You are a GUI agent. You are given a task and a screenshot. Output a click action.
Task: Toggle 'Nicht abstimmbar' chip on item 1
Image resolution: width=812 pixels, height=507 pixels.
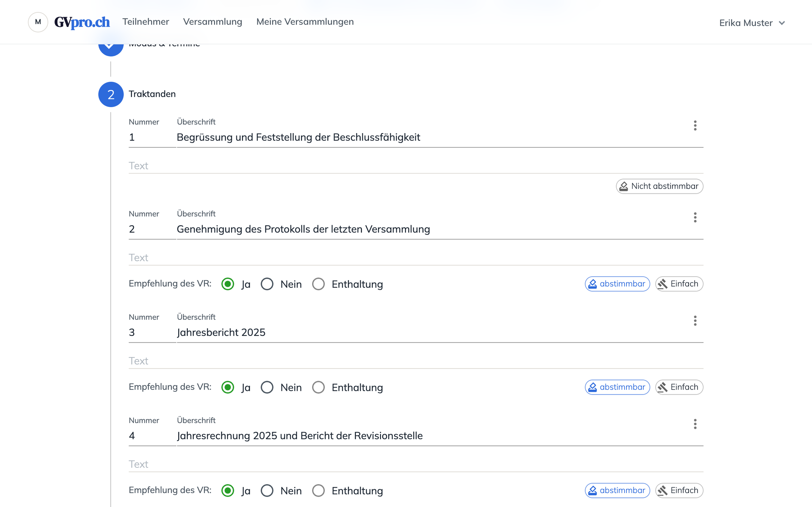pyautogui.click(x=659, y=186)
